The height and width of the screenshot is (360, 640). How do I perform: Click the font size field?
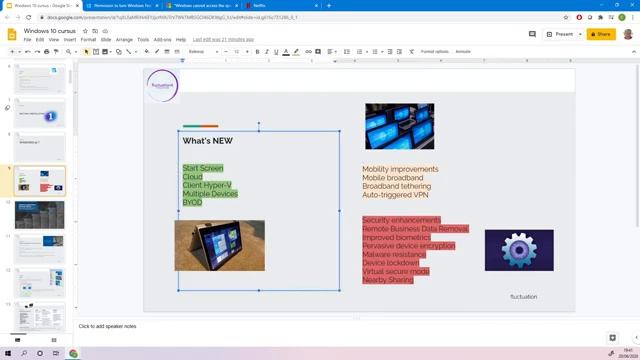[x=236, y=52]
